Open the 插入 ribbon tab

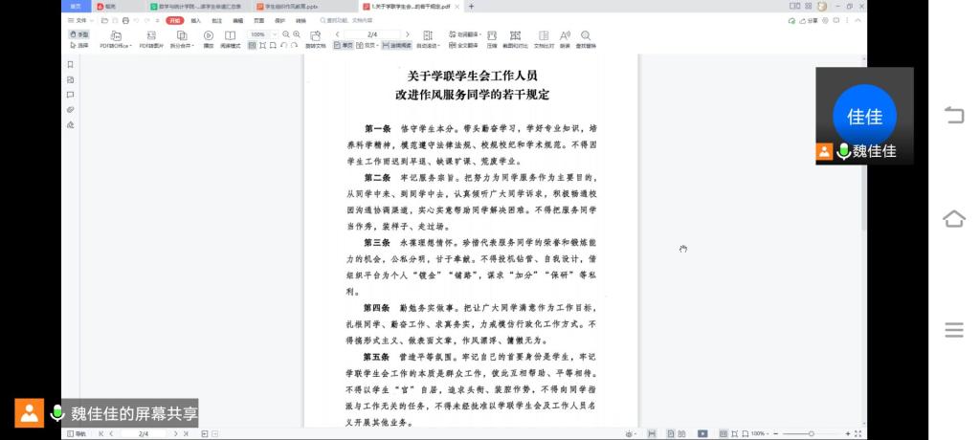coord(195,20)
